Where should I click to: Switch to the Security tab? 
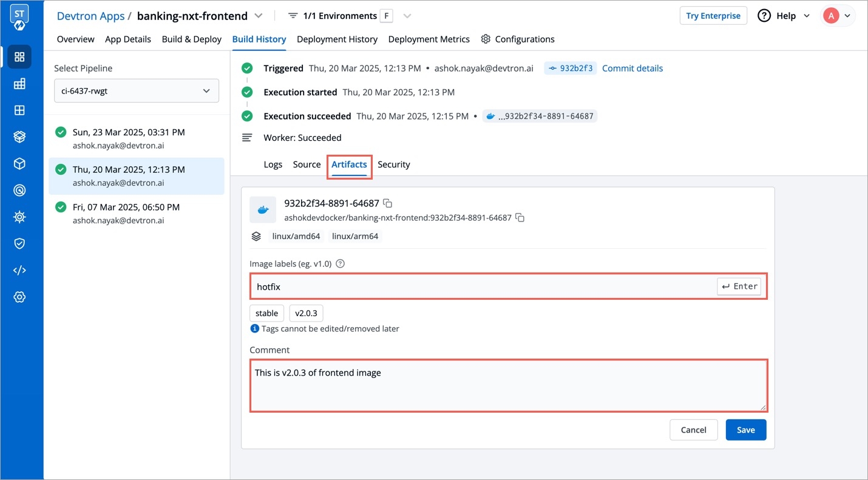click(x=394, y=164)
